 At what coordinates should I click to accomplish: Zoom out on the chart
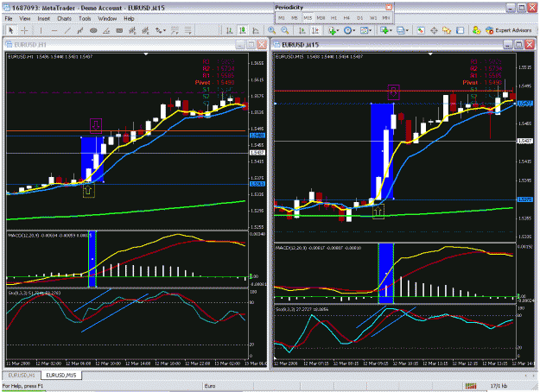pyautogui.click(x=285, y=30)
